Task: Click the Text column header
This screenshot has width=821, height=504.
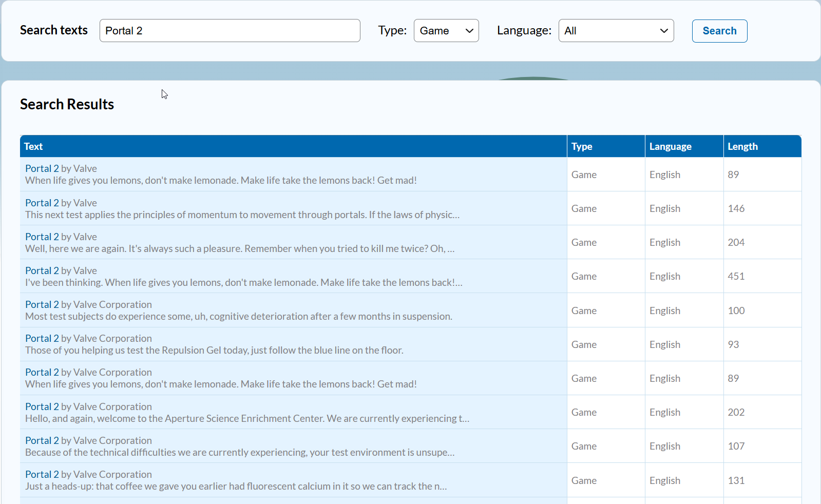Action: pos(33,146)
